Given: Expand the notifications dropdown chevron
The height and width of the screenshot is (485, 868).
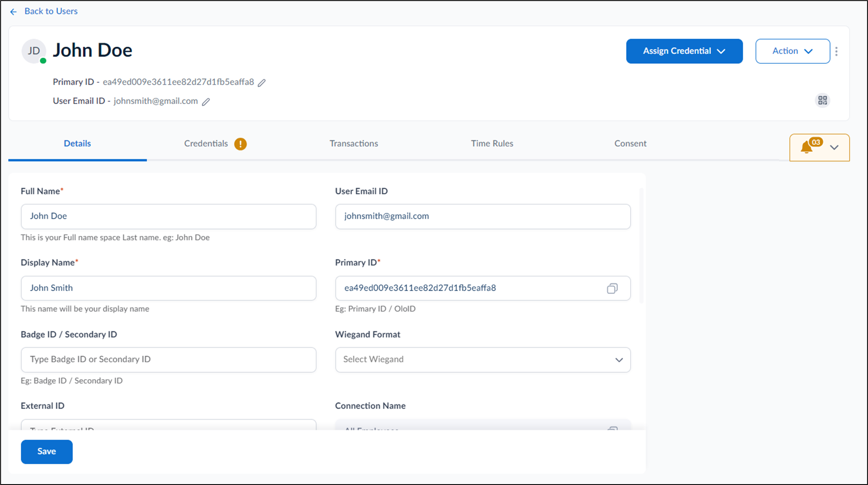Looking at the screenshot, I should click(834, 148).
